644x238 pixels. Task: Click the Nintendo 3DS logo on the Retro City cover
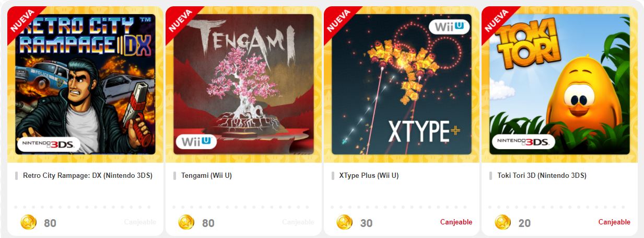pos(48,144)
